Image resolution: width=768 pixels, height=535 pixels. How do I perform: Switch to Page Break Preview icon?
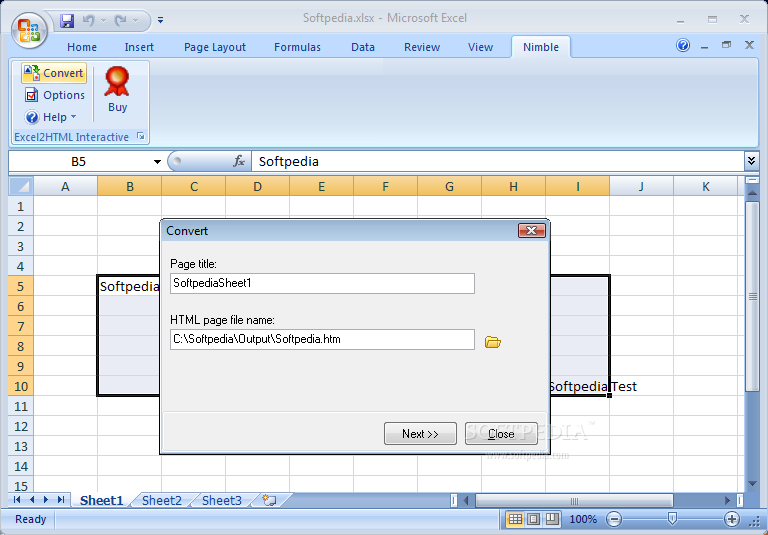[x=552, y=519]
